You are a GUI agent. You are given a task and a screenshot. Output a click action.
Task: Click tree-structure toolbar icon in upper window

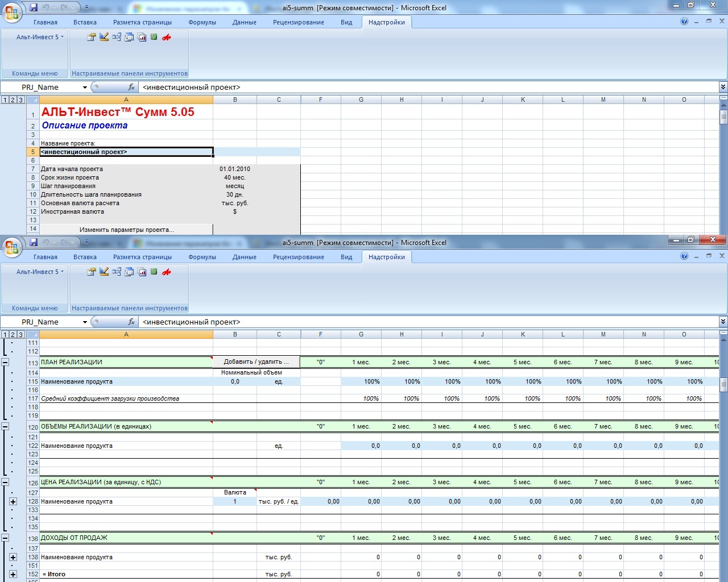point(117,37)
